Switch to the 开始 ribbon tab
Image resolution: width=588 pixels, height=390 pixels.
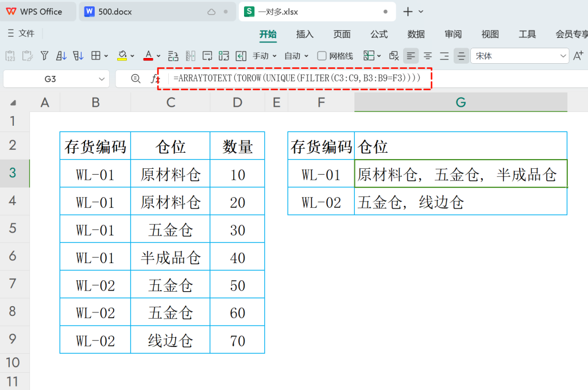(268, 34)
